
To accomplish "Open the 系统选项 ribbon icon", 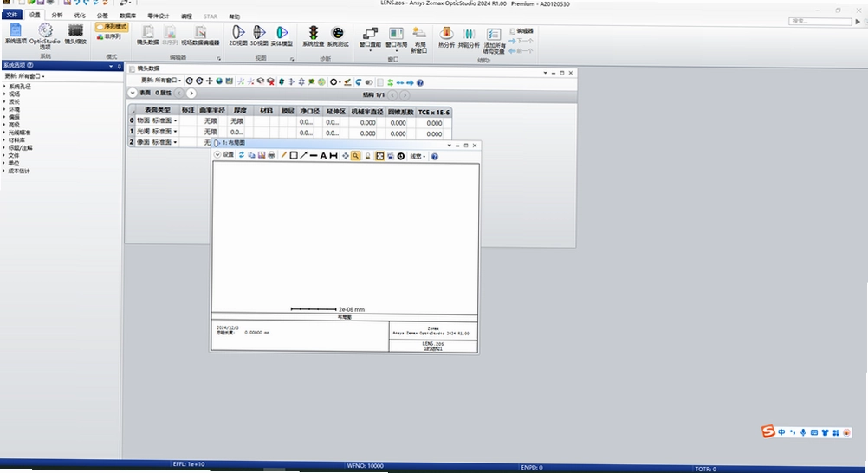I will tap(16, 33).
